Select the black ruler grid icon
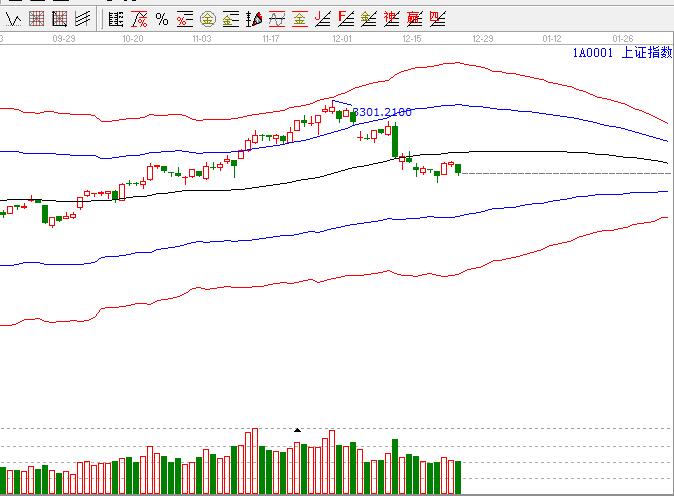674x496 pixels. coord(116,18)
